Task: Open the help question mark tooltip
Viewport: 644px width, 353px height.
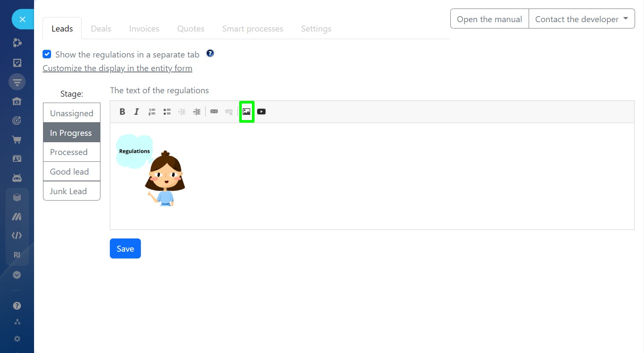Action: pos(210,53)
